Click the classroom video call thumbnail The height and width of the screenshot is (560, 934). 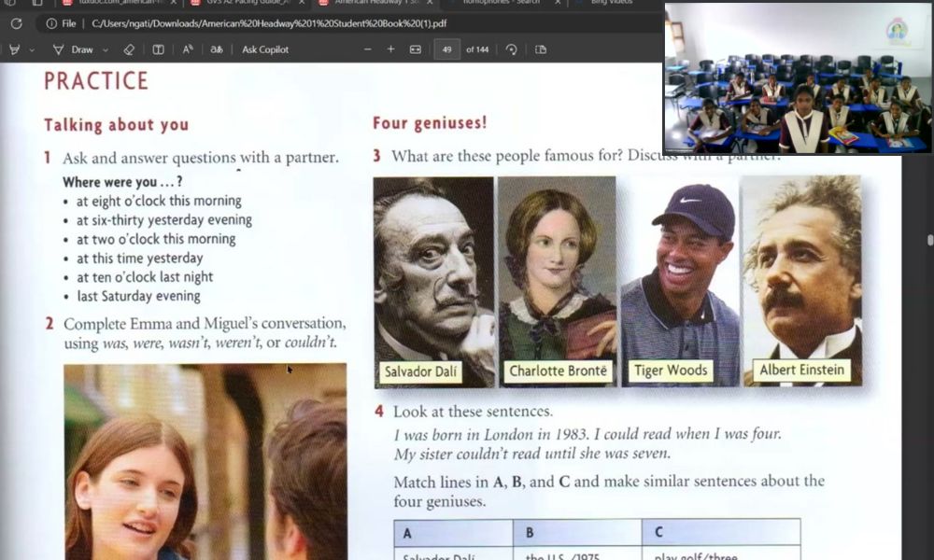[x=798, y=78]
